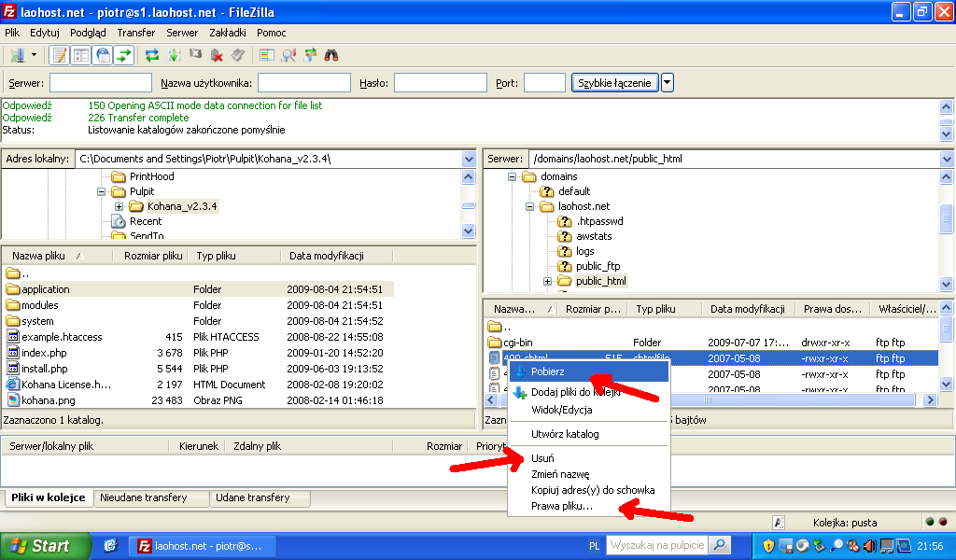Click the Kohana License HTML file icon
The image size is (956, 560).
(x=13, y=385)
